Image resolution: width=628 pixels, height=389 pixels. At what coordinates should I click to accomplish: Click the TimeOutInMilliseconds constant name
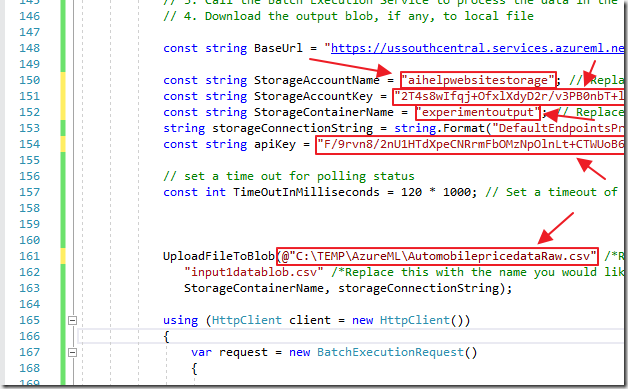pyautogui.click(x=306, y=192)
